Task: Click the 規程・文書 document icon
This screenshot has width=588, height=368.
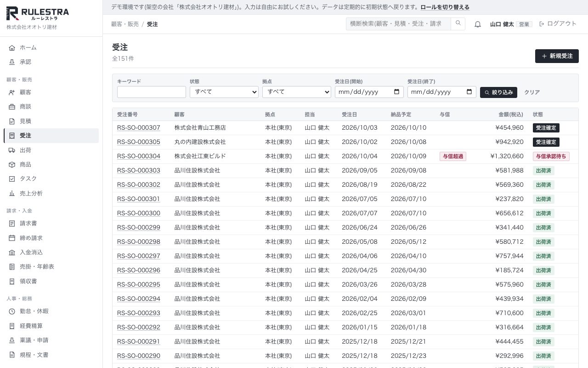Action: (x=12, y=355)
